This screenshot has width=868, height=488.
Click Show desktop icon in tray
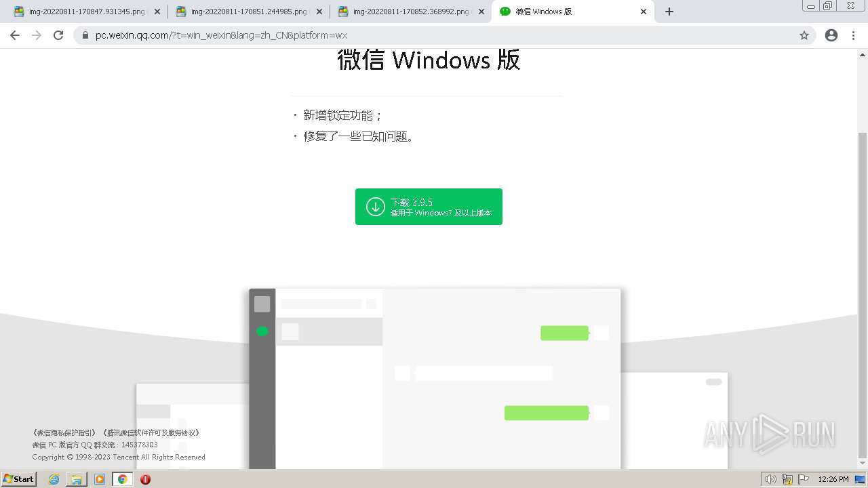860,479
